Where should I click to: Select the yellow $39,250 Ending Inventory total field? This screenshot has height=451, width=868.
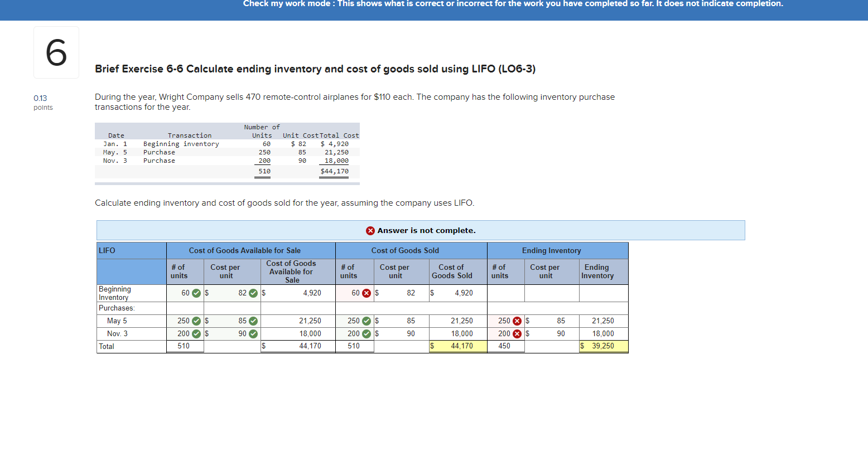pyautogui.click(x=604, y=346)
